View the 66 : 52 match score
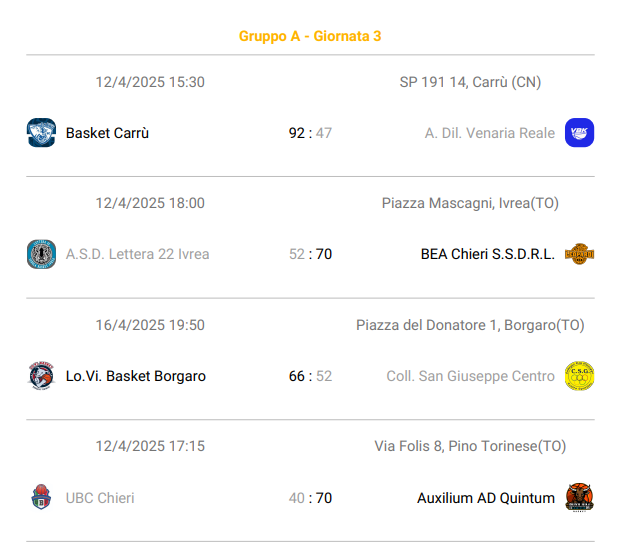Viewport: 626px width, 548px height. coord(310,376)
